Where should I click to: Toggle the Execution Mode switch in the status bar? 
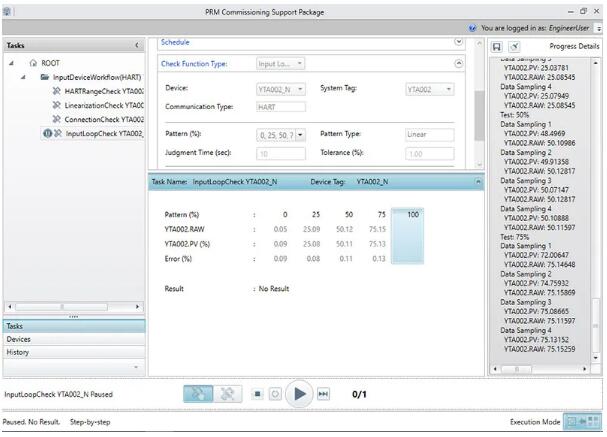pos(582,422)
